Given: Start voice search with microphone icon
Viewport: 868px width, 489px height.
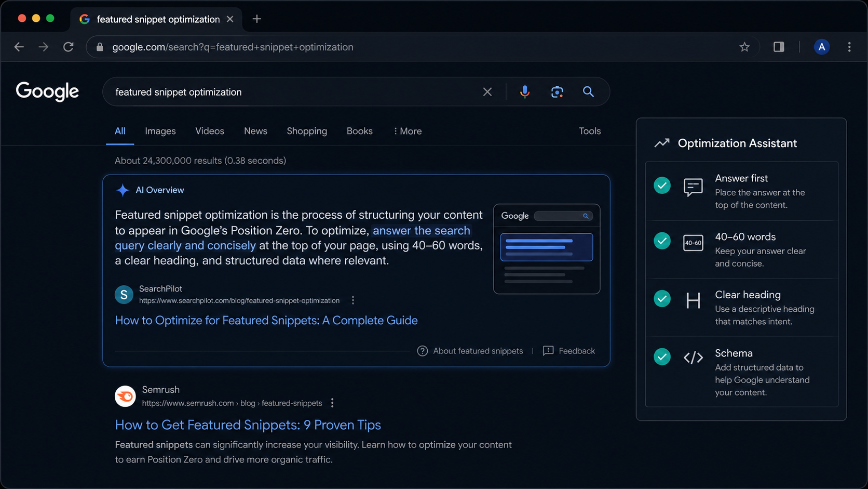Looking at the screenshot, I should pyautogui.click(x=525, y=91).
